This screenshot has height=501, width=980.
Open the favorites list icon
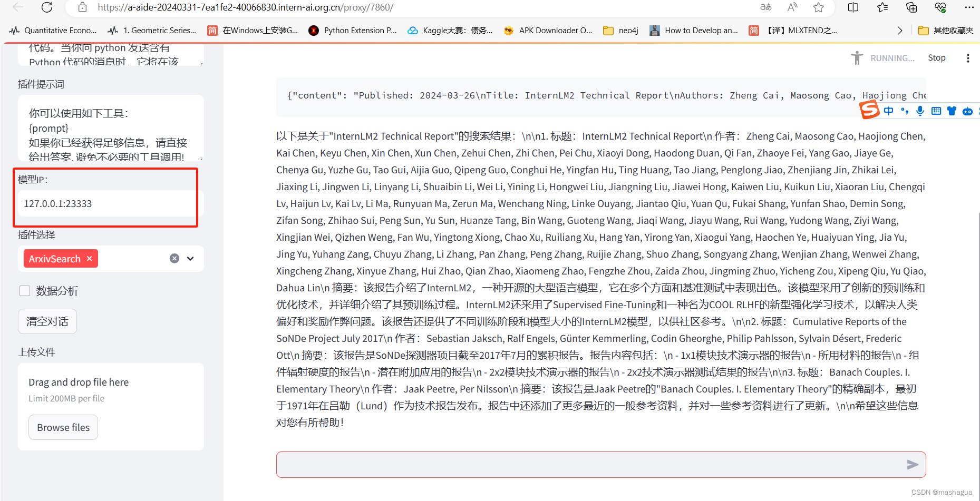[882, 7]
